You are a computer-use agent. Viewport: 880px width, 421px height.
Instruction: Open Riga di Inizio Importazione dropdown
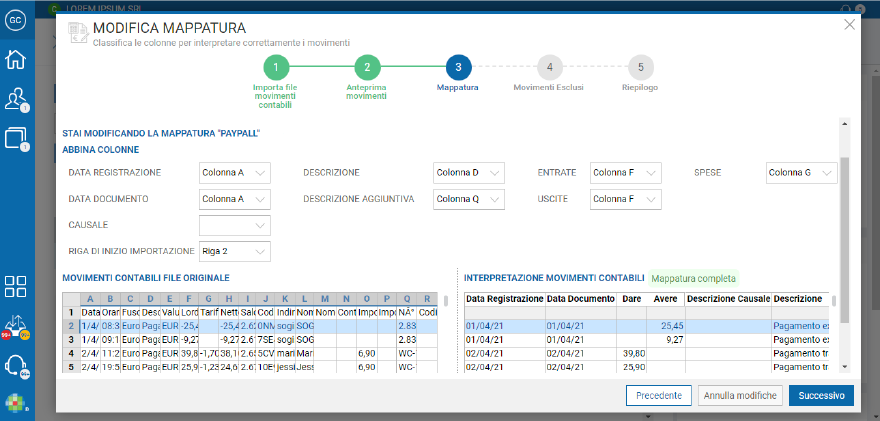[x=235, y=251]
